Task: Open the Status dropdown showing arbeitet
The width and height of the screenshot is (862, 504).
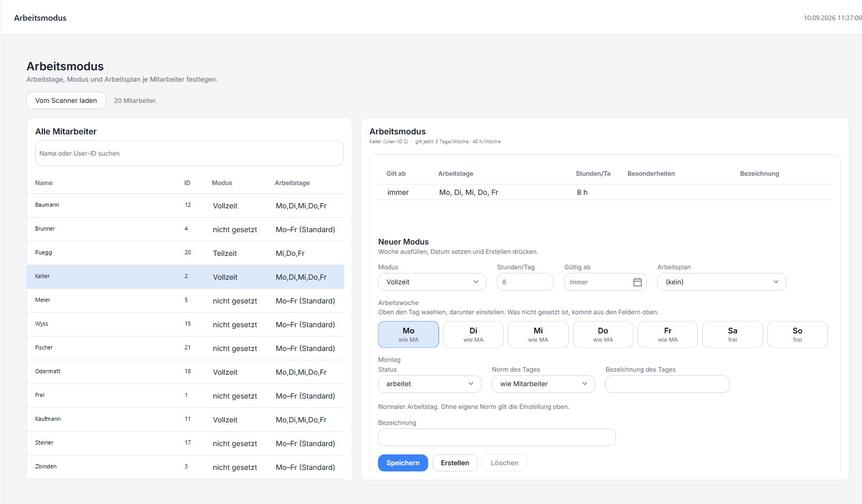Action: (x=430, y=384)
